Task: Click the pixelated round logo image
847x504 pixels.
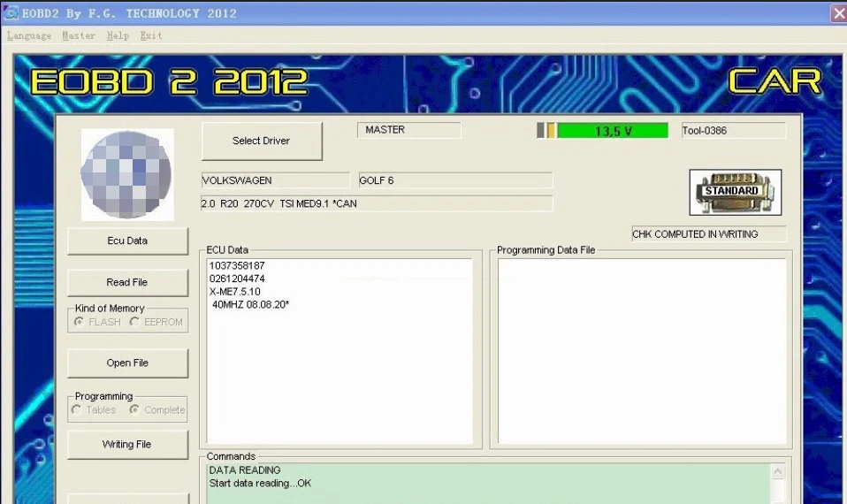Action: pos(127,174)
